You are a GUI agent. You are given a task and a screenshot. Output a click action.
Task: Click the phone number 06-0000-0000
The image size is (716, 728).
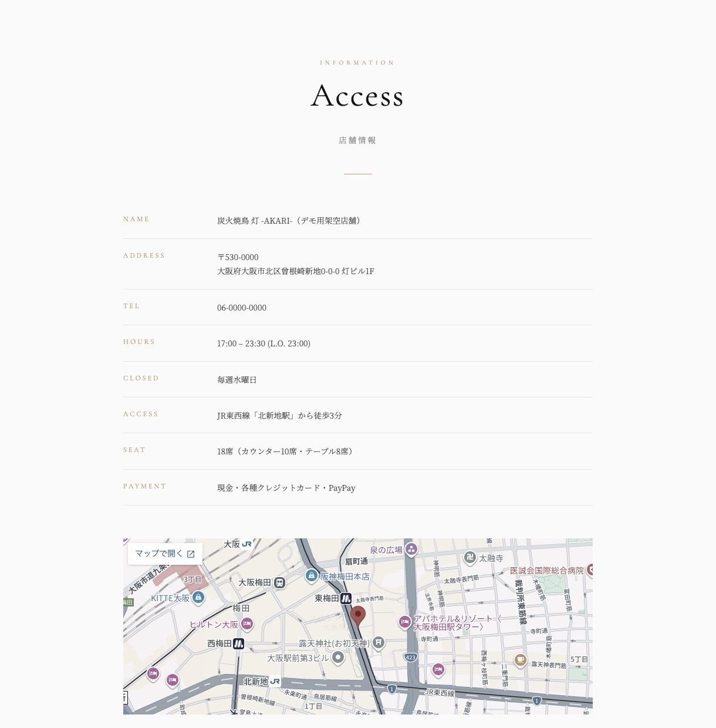coord(242,308)
